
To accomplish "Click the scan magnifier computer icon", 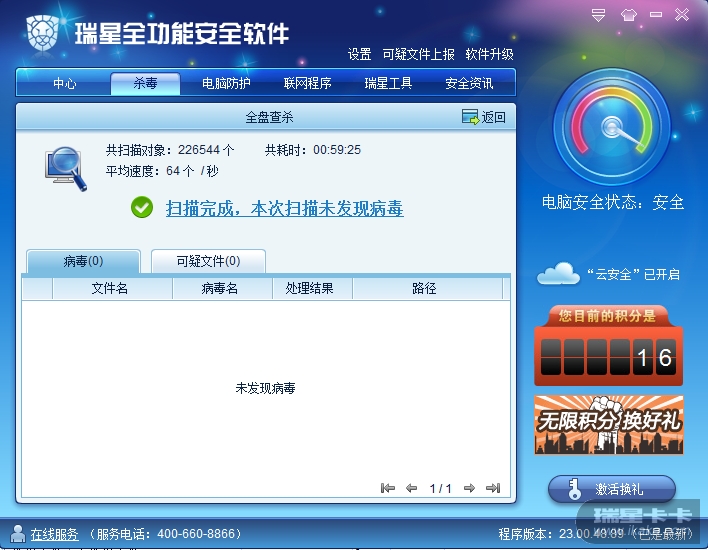I will [x=66, y=168].
